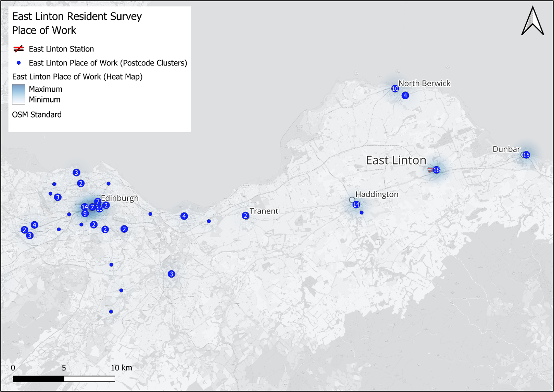The image size is (554, 392).
Task: Click the cluster marker 14 at Haddington
Action: 356,205
